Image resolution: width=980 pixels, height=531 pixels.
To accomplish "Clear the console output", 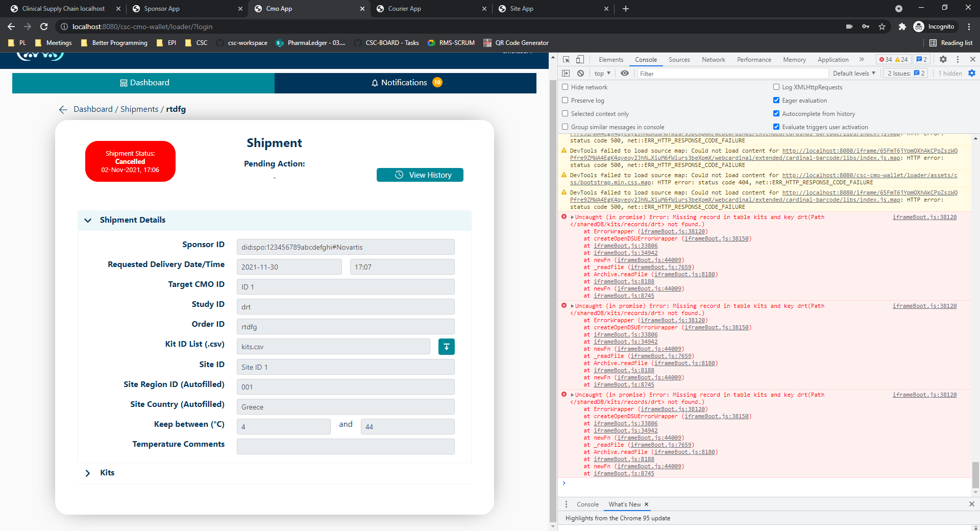I will click(580, 73).
